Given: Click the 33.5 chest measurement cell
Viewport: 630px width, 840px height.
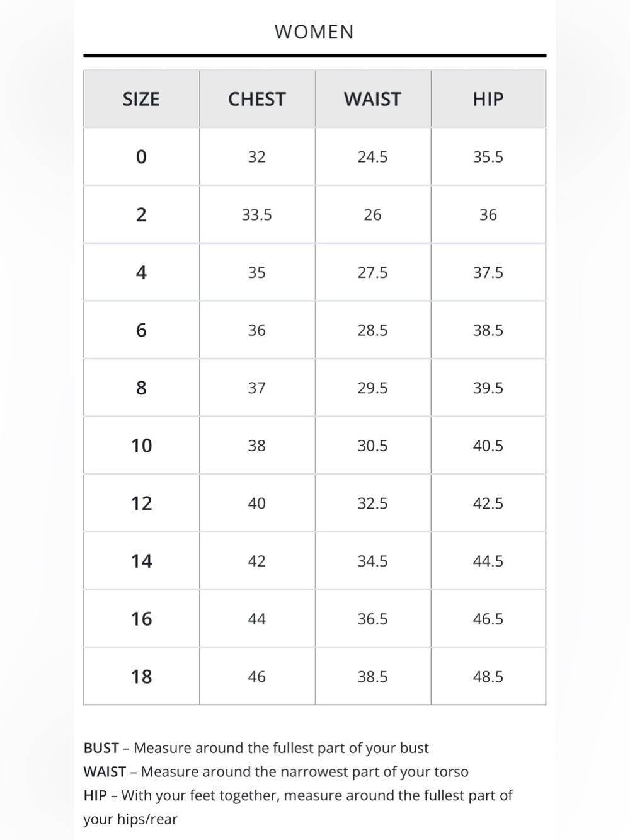Looking at the screenshot, I should [x=257, y=214].
